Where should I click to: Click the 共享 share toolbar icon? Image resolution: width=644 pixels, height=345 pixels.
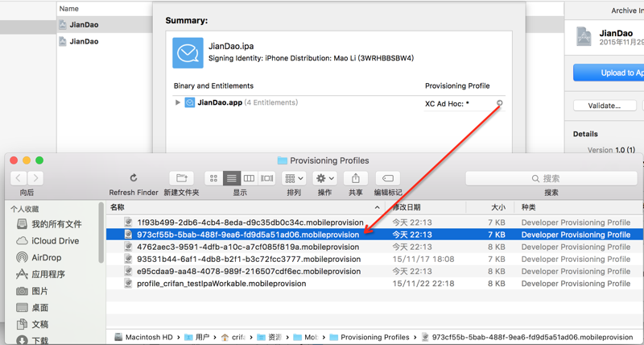click(356, 178)
